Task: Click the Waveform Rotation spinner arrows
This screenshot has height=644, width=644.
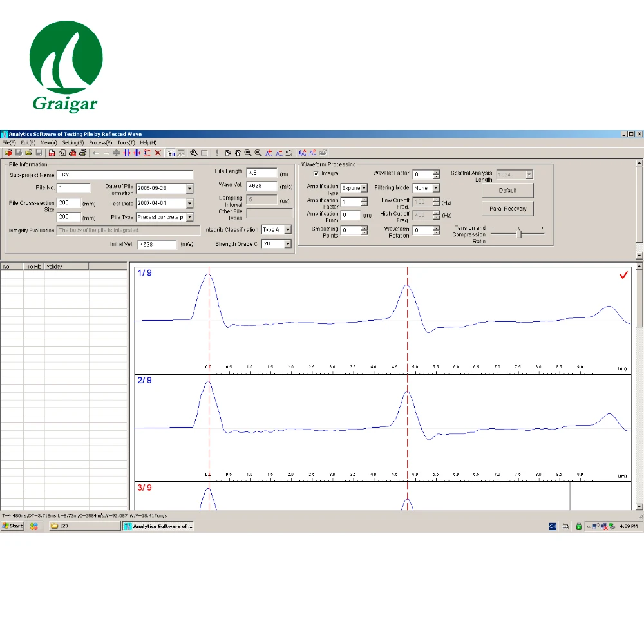Action: (436, 231)
